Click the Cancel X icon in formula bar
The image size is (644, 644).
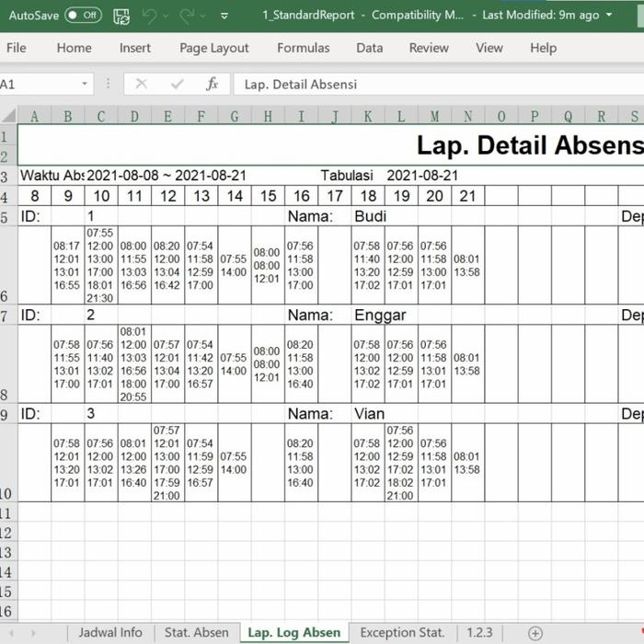pyautogui.click(x=141, y=84)
